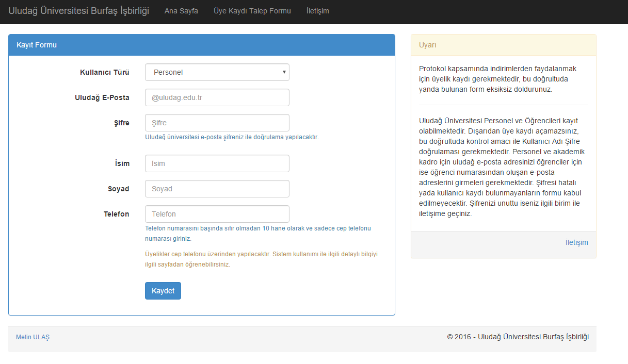Click the Uyarı panel heading
Screen dimensions: 628x364
click(x=504, y=45)
